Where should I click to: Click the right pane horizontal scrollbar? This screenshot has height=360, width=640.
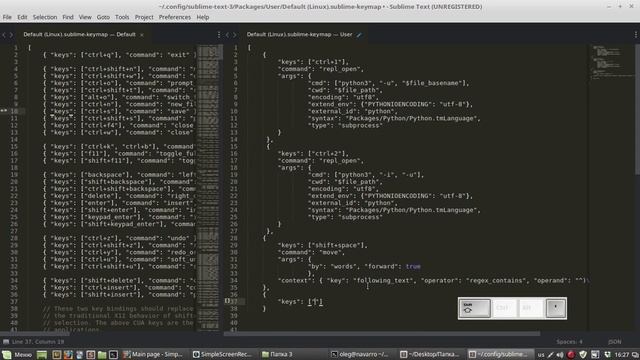382,333
